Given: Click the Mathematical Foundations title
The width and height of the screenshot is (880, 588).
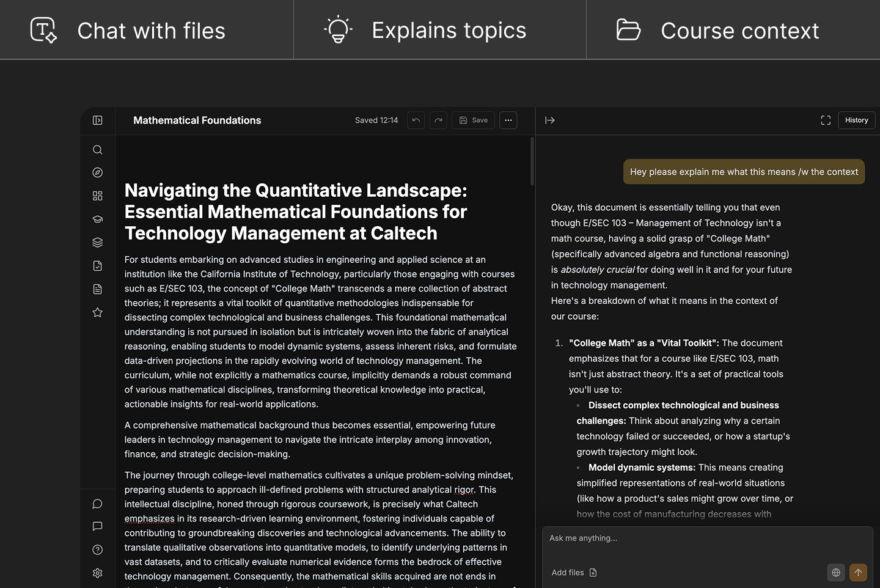Looking at the screenshot, I should [197, 120].
